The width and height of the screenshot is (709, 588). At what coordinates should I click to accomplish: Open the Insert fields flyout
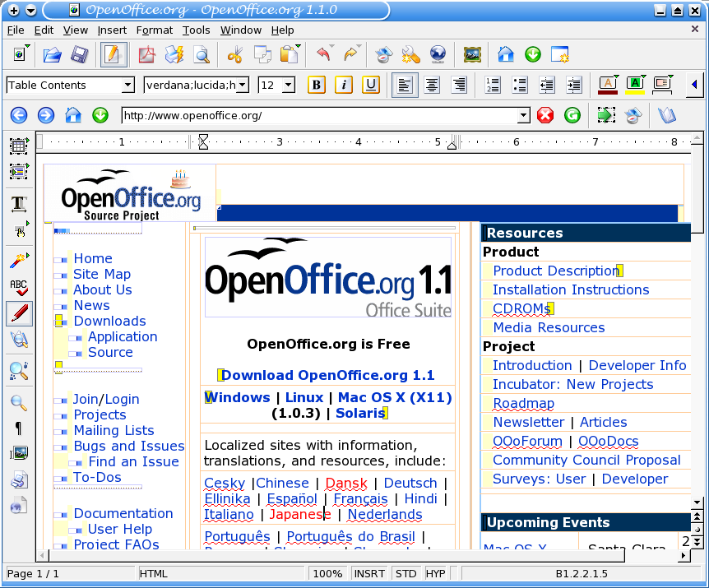pyautogui.click(x=19, y=172)
